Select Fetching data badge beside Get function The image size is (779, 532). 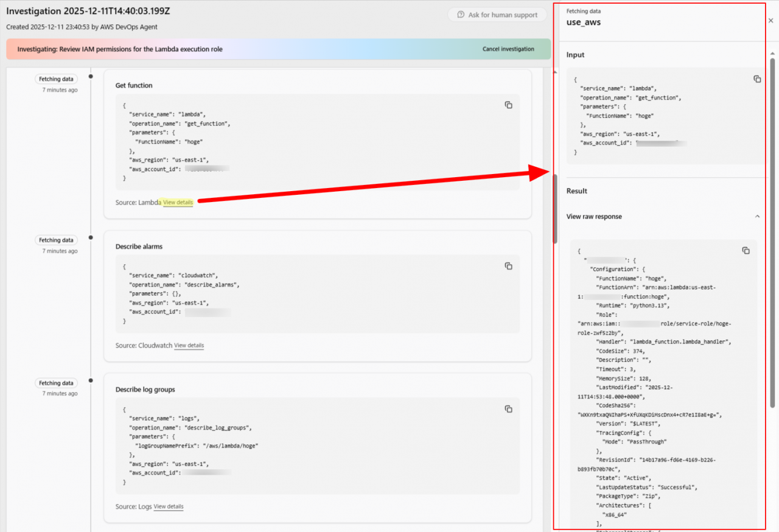(x=56, y=79)
